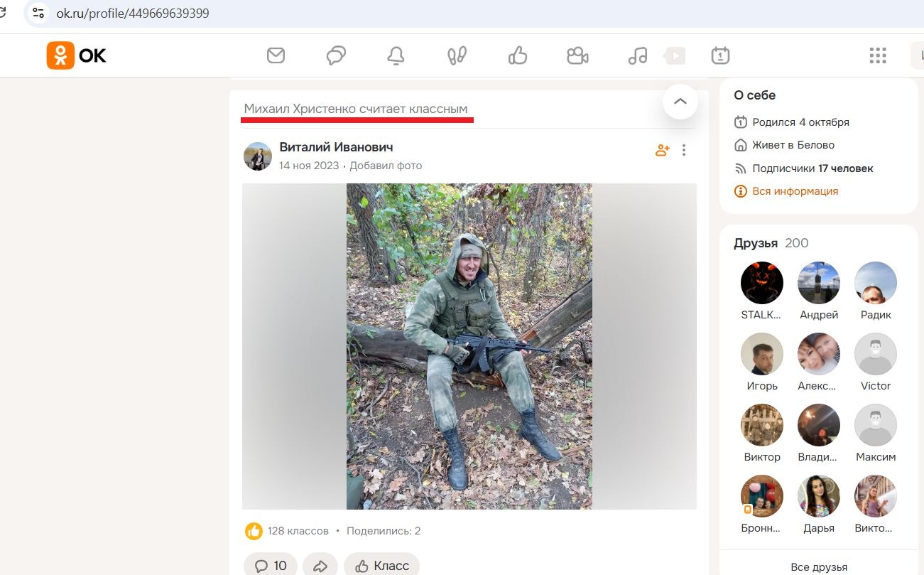Open guests footprints icon

point(456,55)
